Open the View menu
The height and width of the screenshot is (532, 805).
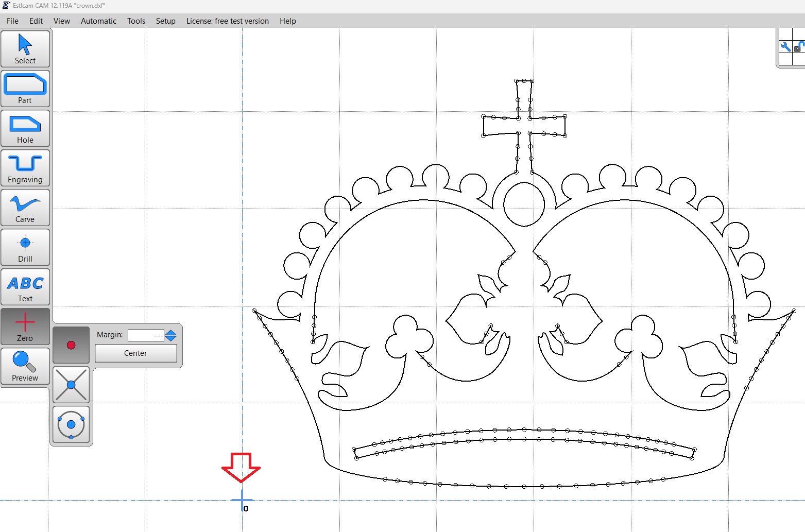tap(62, 21)
